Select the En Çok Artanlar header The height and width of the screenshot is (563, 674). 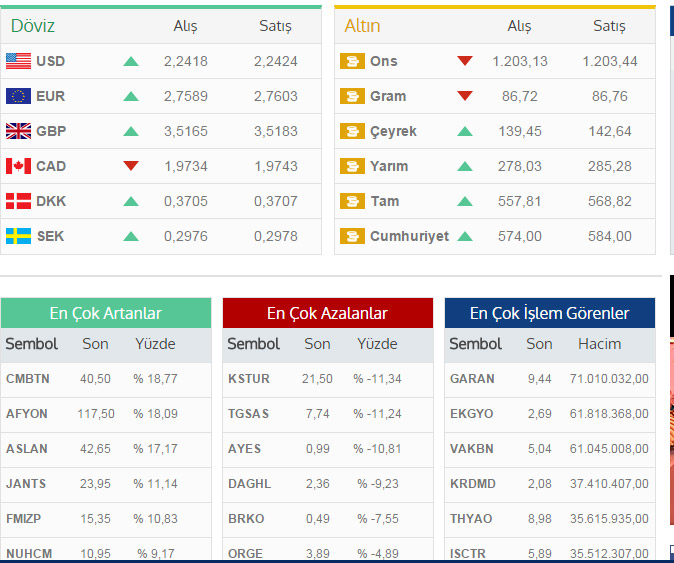(x=105, y=313)
